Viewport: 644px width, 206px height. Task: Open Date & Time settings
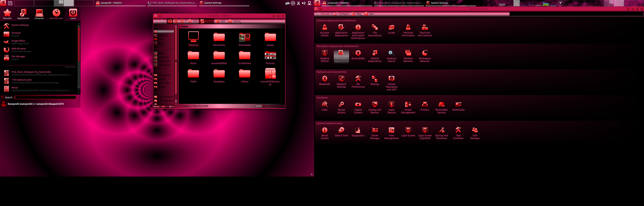(x=341, y=132)
